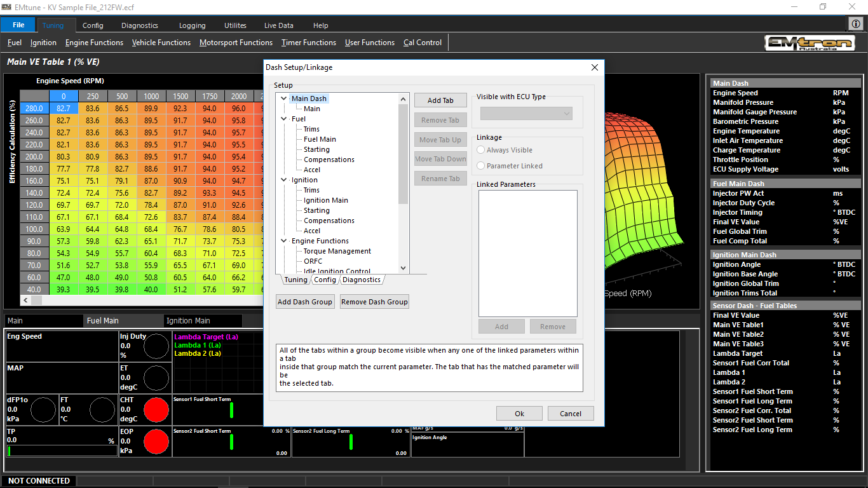Collapse the Ignition tree node arrow
868x488 pixels.
(x=284, y=180)
